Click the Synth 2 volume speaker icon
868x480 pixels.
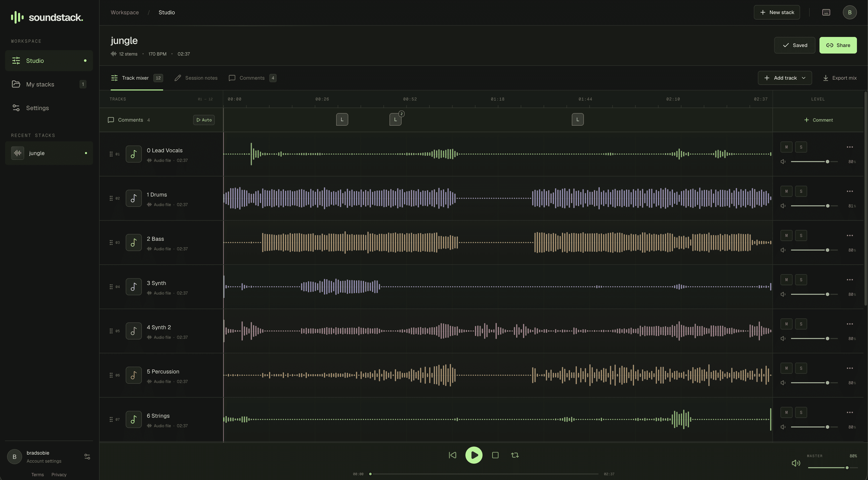click(x=783, y=339)
